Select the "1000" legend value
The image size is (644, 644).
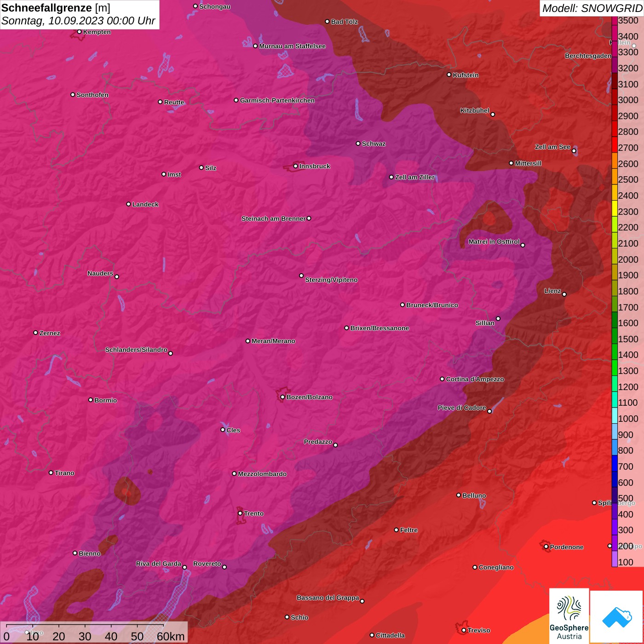coord(628,419)
